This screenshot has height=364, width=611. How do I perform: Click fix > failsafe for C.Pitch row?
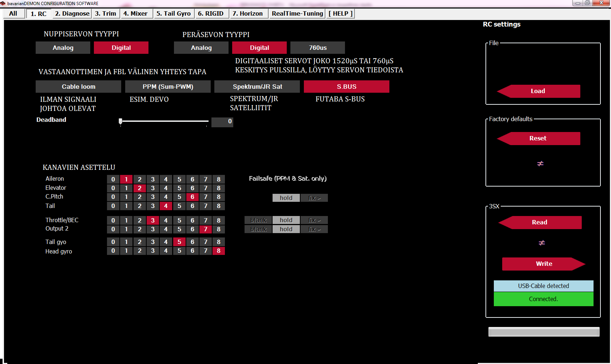click(314, 198)
